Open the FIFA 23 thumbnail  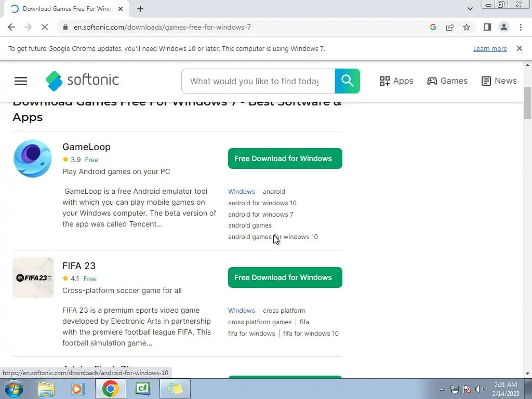tap(33, 277)
